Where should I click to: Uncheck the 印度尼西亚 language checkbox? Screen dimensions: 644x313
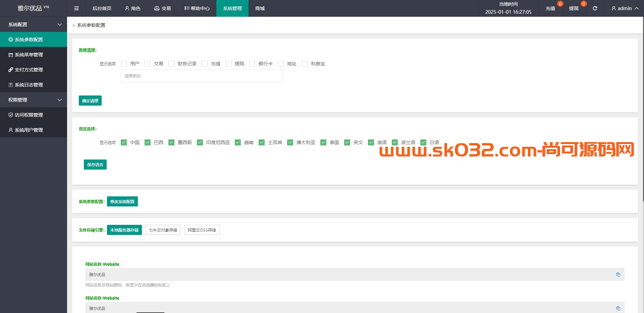(200, 142)
